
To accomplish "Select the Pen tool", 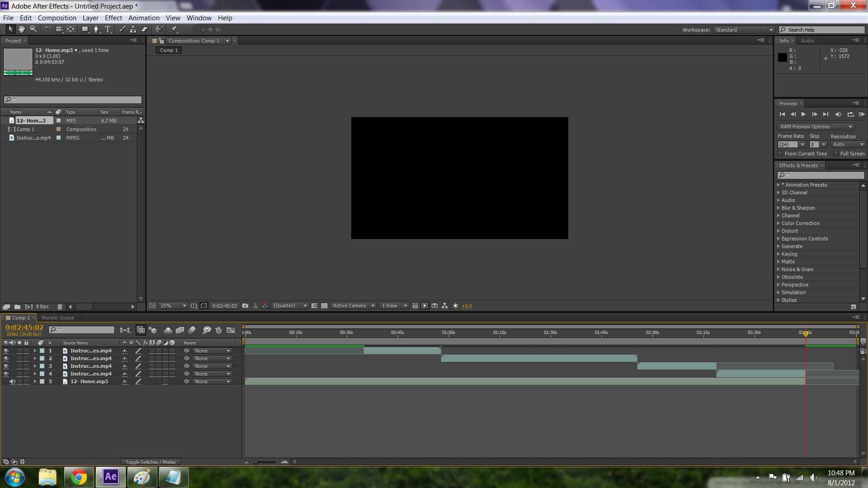I will [96, 29].
